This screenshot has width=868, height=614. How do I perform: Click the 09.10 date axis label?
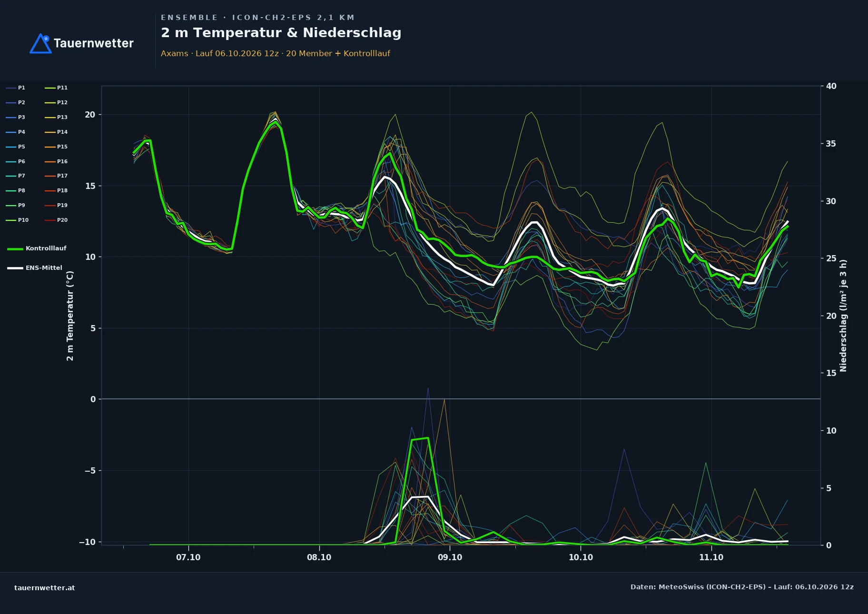[x=450, y=557]
